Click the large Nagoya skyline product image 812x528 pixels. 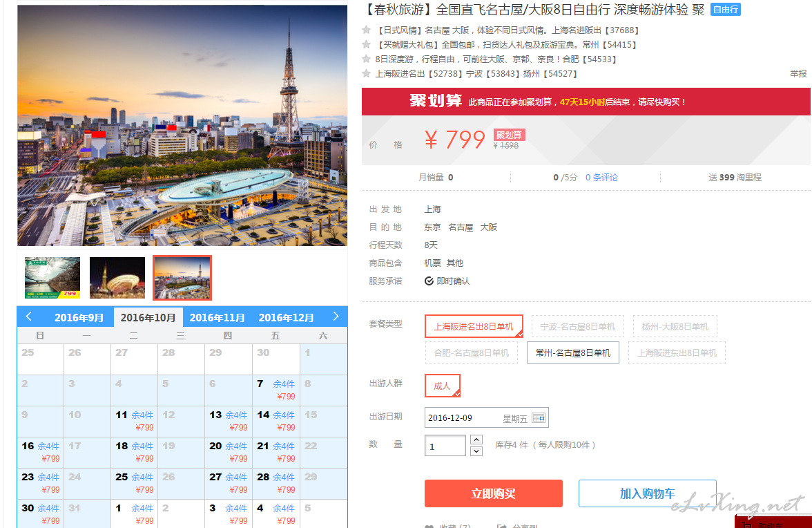(182, 125)
